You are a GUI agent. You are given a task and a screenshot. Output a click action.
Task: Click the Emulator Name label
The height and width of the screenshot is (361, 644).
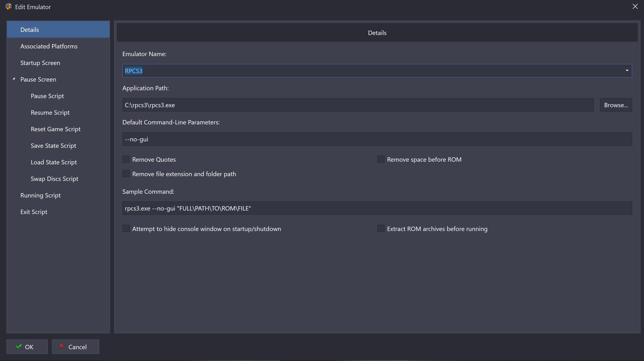point(144,54)
